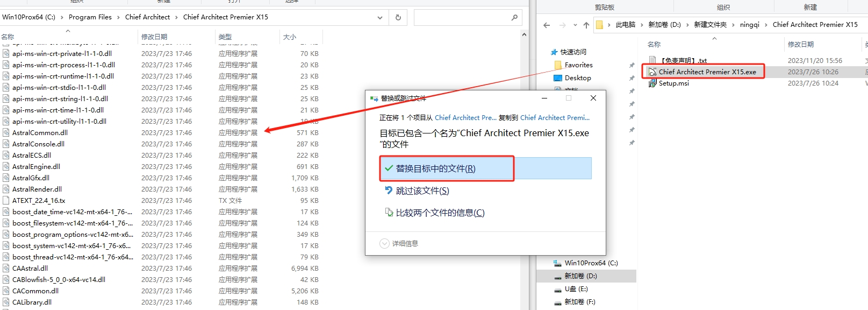Select Program Files breadcrumb in left window

click(90, 17)
